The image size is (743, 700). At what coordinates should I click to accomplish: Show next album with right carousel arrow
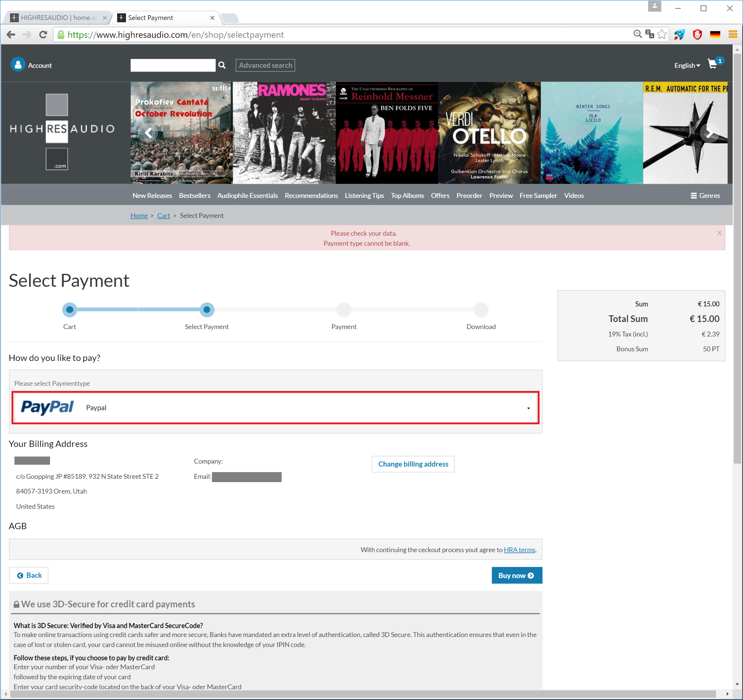(x=709, y=133)
